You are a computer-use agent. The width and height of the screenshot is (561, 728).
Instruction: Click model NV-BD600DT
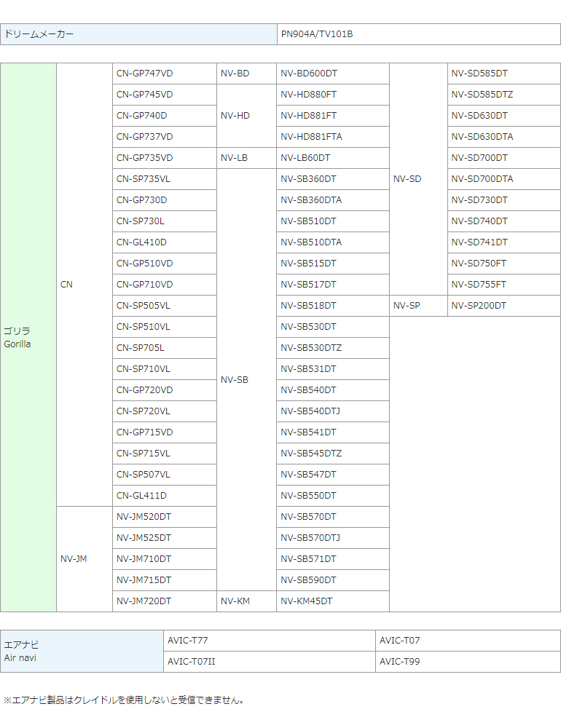click(333, 74)
